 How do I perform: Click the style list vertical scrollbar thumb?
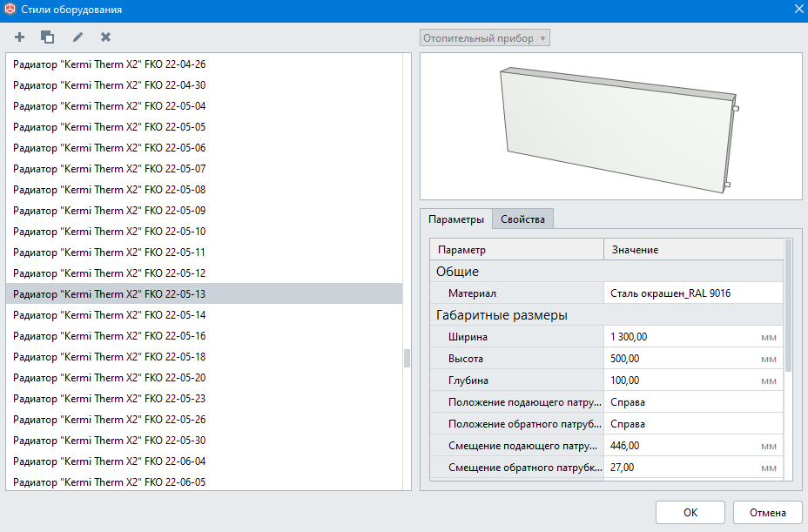tap(407, 358)
